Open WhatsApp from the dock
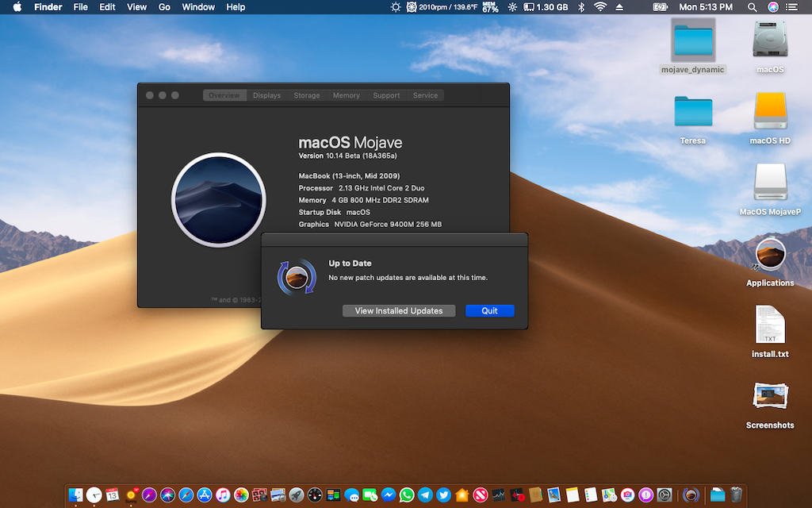 pyautogui.click(x=407, y=495)
